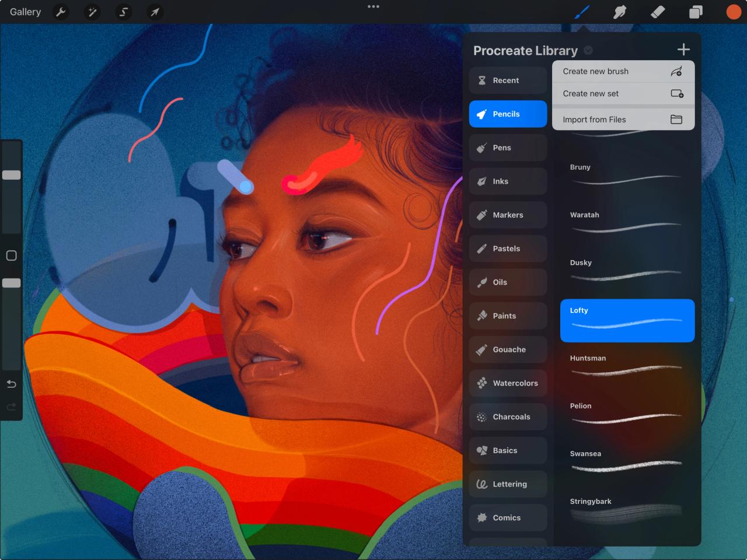Choose Create new brush from the menu

[623, 71]
